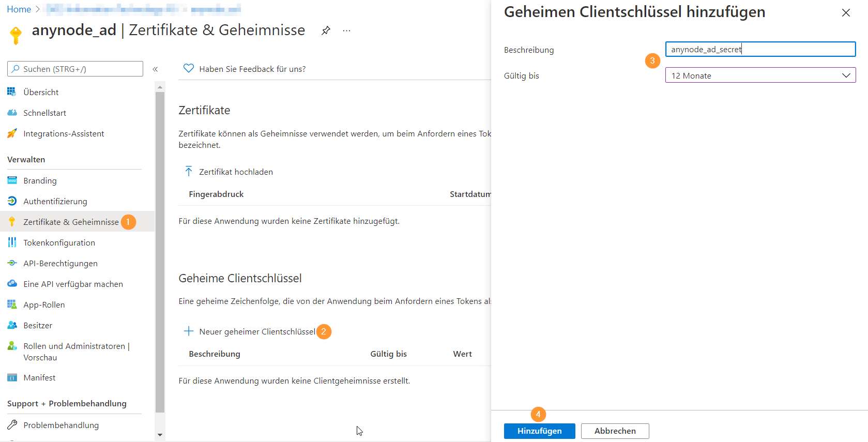Screen dimensions: 868x442
Task: Go to Home breadcrumb link
Action: [x=19, y=9]
